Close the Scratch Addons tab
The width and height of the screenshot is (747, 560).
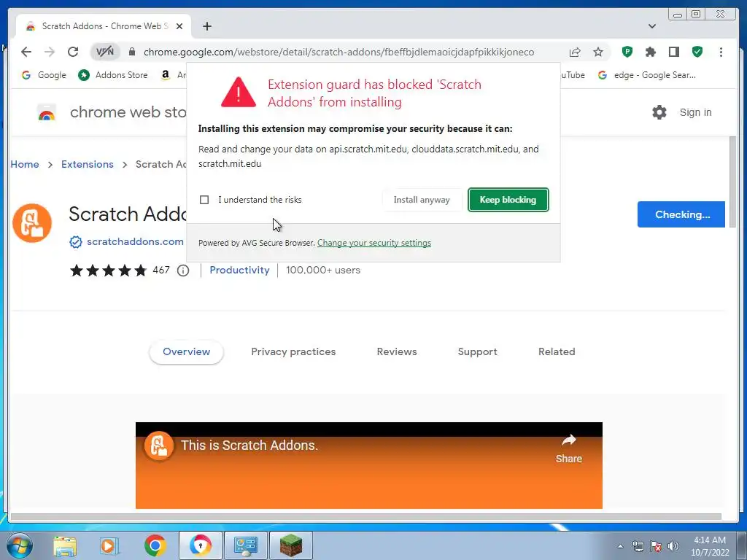[x=179, y=26]
